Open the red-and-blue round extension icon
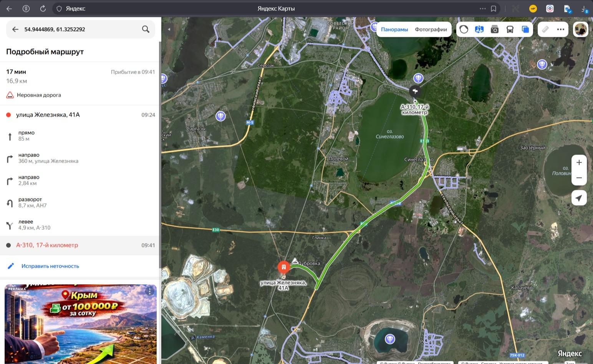The image size is (593, 364). point(550,8)
